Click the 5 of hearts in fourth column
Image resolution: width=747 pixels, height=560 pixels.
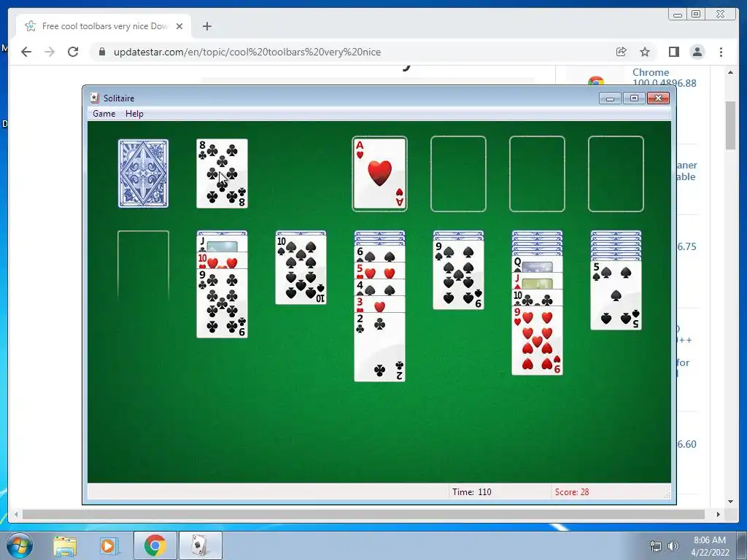pos(379,271)
